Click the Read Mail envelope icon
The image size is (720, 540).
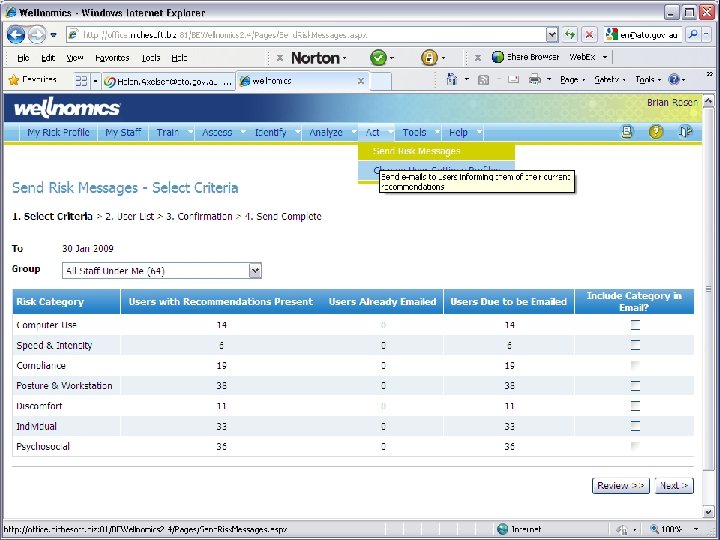point(513,79)
